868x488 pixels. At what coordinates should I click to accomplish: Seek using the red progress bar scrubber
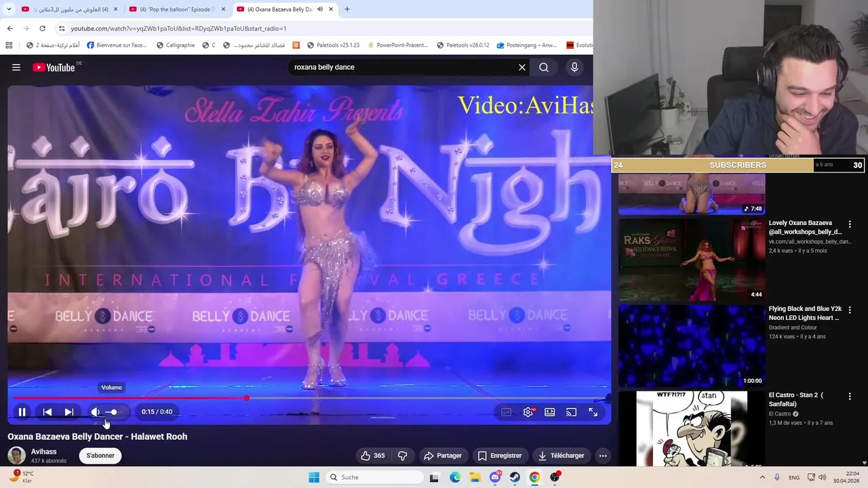pos(246,398)
